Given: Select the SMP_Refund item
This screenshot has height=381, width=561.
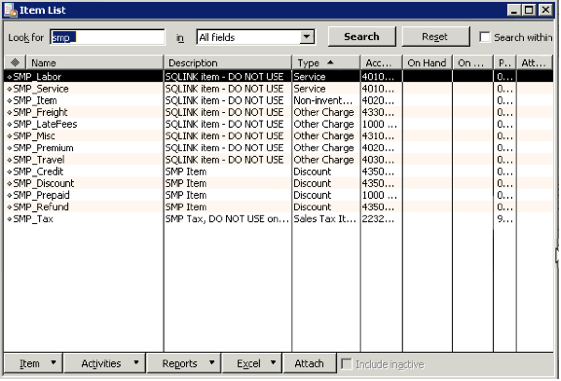Looking at the screenshot, I should pyautogui.click(x=41, y=207).
